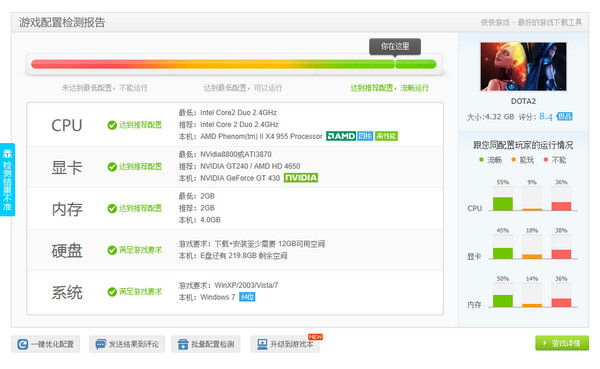Click the 内存 50% green bar
This screenshot has height=369, width=600.
click(503, 301)
